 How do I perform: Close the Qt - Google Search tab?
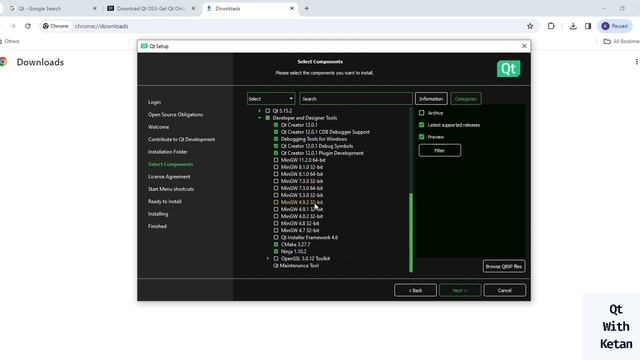click(95, 8)
